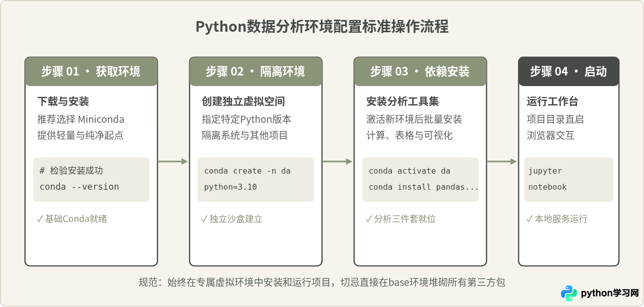Click the "安装分析工具集" subheading
This screenshot has height=307, width=644.
coord(403,102)
